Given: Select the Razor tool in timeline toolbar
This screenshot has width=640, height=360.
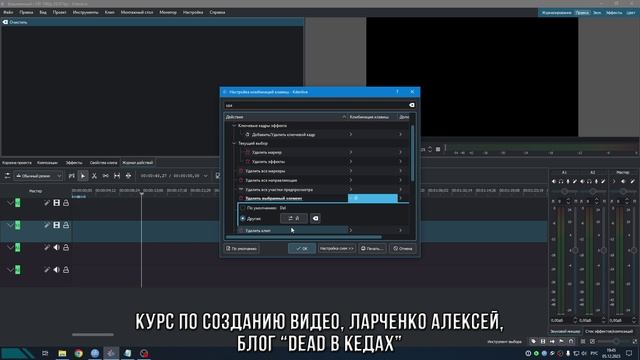Looking at the screenshot, I should pos(94,176).
